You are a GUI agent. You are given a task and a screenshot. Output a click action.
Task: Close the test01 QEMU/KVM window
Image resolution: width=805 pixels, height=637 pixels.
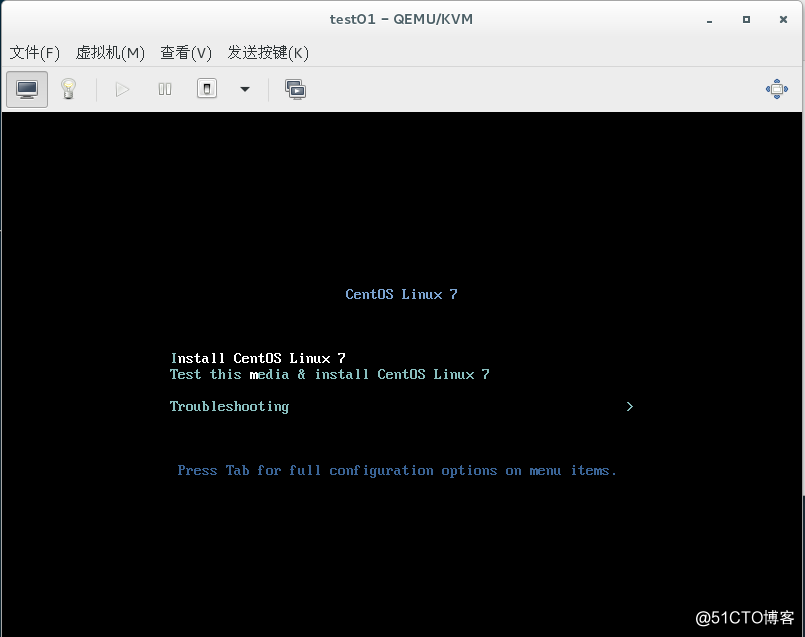point(783,20)
